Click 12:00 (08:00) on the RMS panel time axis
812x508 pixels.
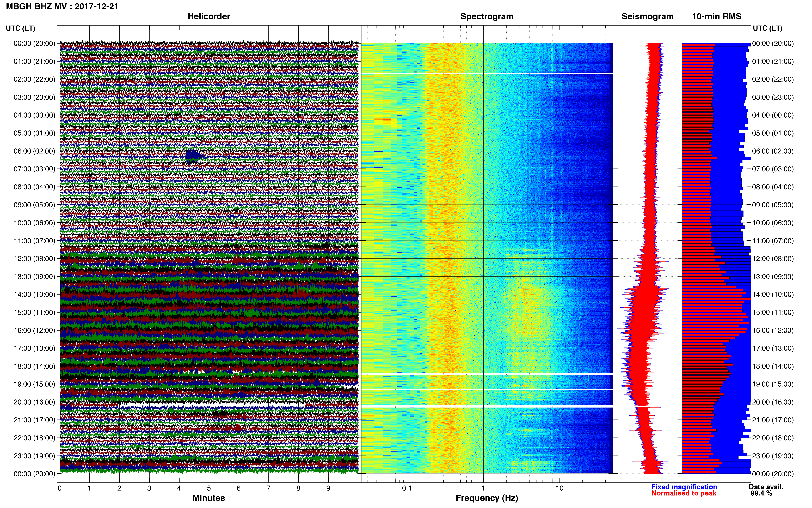(773, 259)
